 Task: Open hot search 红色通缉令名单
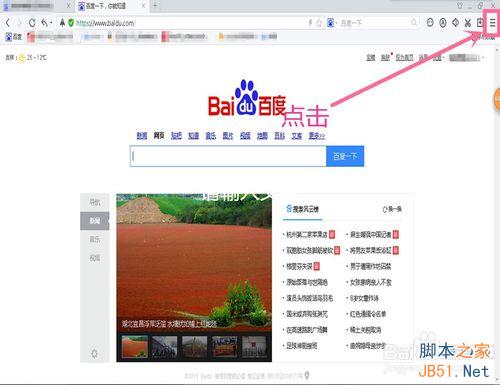368,314
